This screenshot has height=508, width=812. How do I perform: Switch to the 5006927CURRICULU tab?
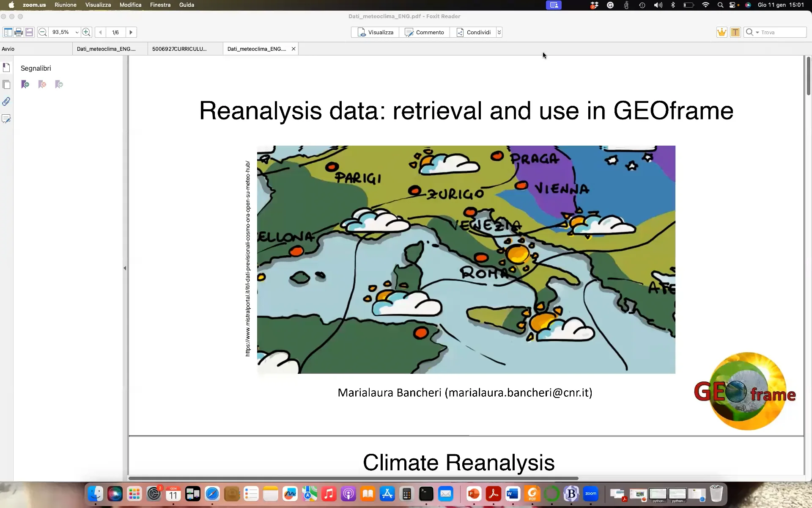coord(185,49)
